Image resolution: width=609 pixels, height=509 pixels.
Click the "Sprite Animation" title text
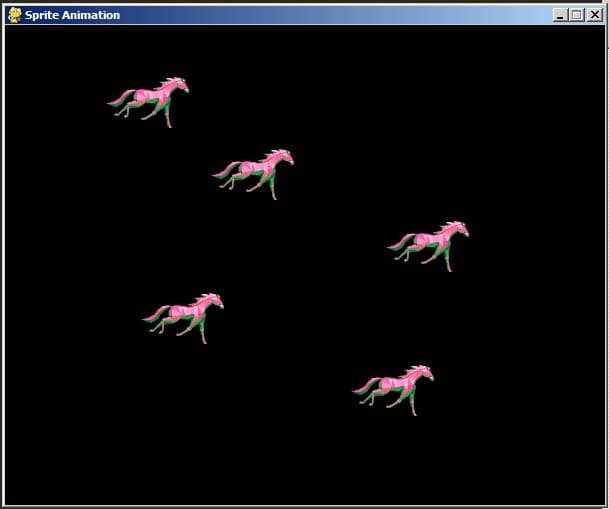coord(72,15)
